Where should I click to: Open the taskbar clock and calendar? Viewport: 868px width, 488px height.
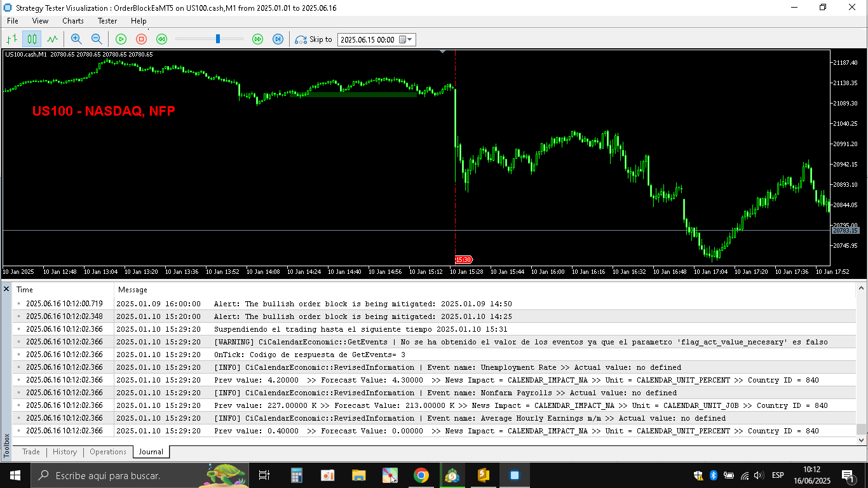811,475
